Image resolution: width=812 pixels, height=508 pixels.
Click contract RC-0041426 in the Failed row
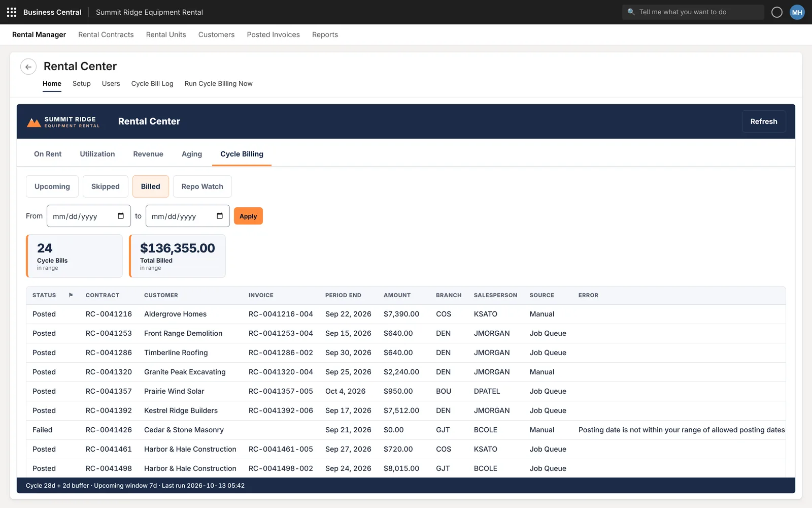click(109, 430)
